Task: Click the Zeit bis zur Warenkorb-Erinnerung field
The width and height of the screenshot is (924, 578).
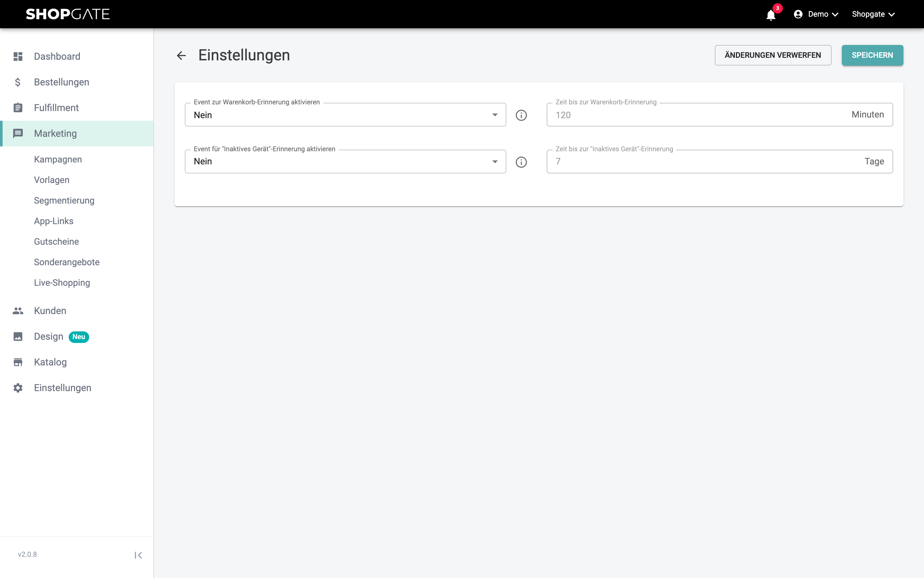Action: (x=720, y=115)
